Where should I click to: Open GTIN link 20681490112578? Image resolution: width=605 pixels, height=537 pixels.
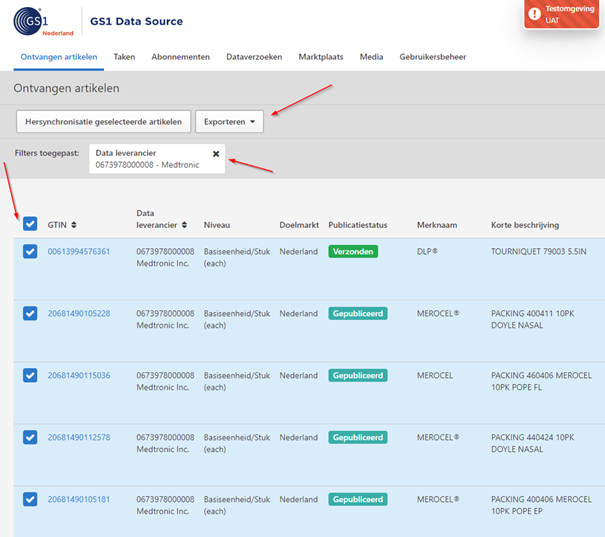(79, 437)
